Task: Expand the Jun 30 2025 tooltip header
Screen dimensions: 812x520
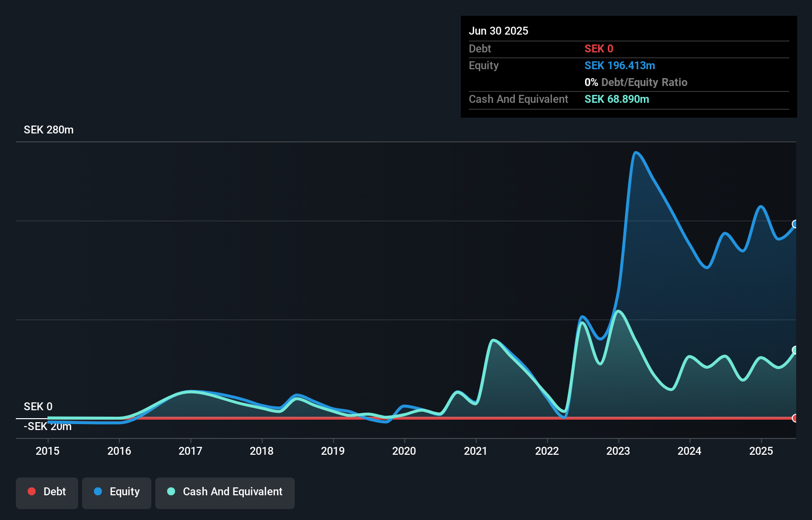Action: pos(498,31)
